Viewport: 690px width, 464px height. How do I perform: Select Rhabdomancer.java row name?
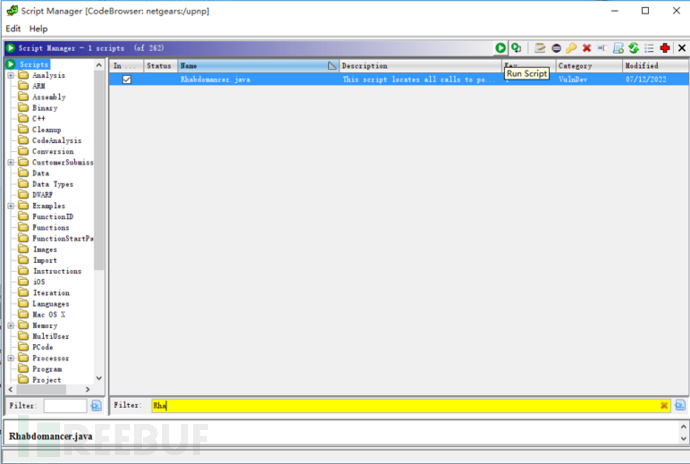tap(215, 80)
